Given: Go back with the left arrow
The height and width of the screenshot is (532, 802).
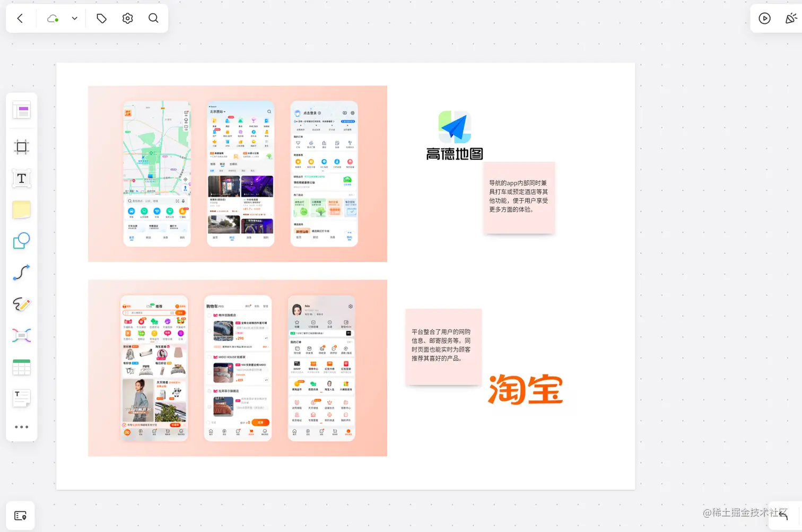Looking at the screenshot, I should point(20,19).
